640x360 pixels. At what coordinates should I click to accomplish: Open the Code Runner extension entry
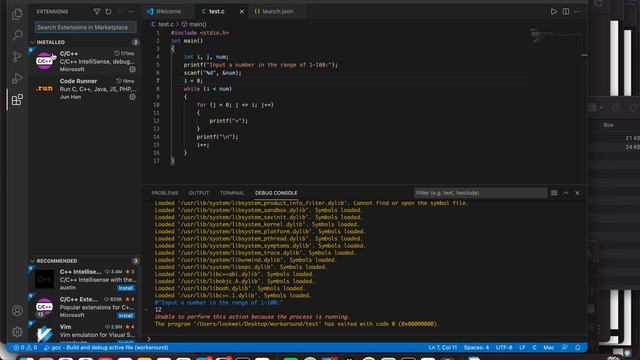[85, 89]
